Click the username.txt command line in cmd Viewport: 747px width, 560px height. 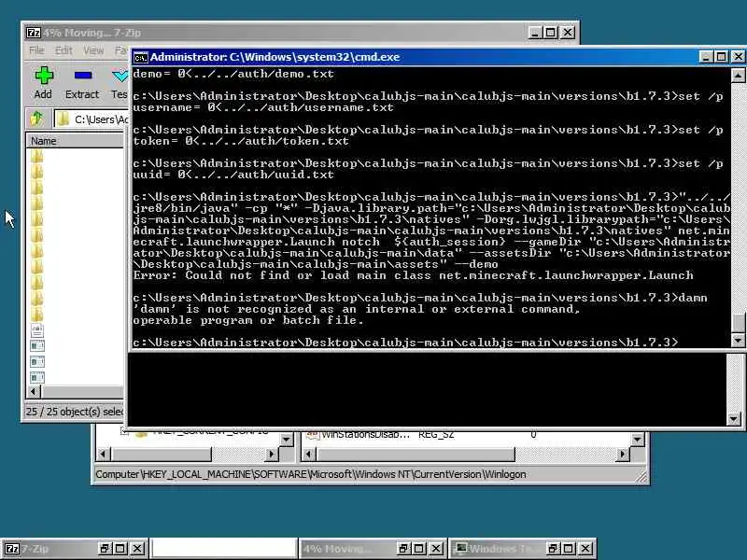pyautogui.click(x=263, y=107)
